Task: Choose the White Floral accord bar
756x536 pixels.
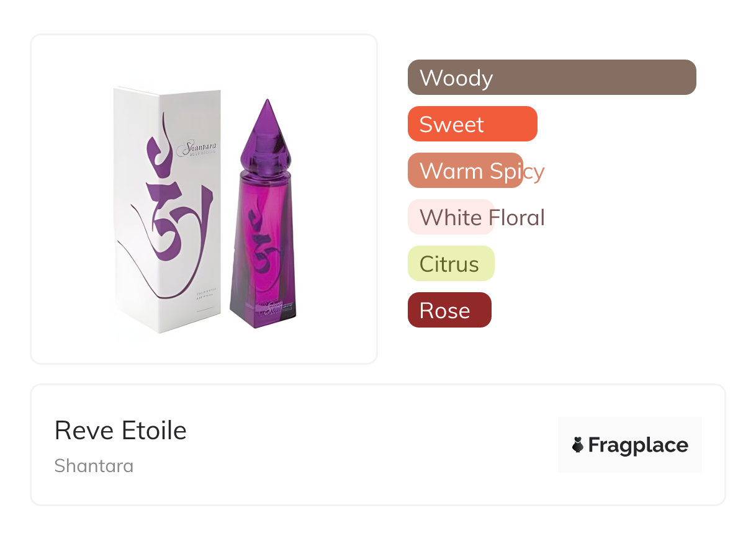Action: click(451, 217)
